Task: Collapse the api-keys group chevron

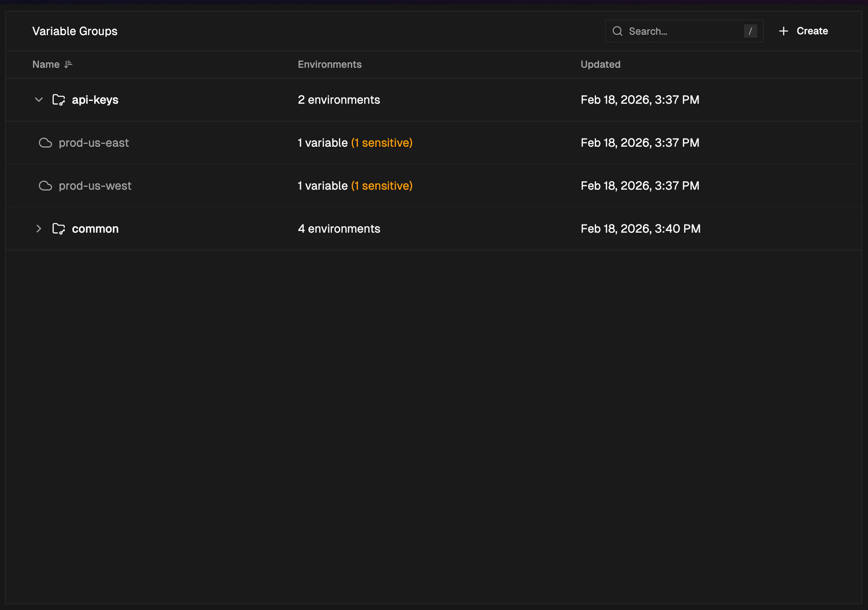Action: tap(39, 100)
